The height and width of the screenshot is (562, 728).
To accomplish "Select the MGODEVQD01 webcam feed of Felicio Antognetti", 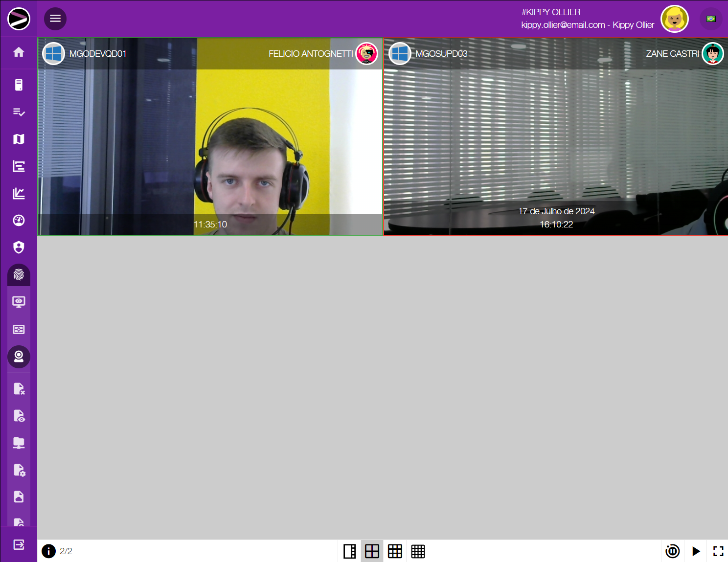I will click(x=210, y=147).
